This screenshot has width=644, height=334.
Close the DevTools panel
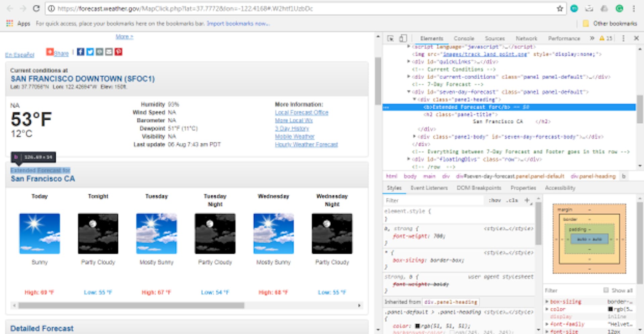click(636, 38)
